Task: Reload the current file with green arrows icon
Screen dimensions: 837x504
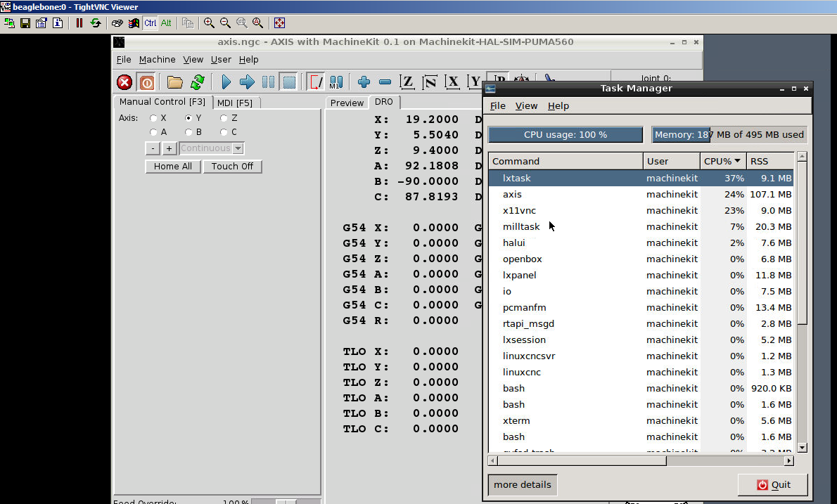Action: pyautogui.click(x=198, y=82)
